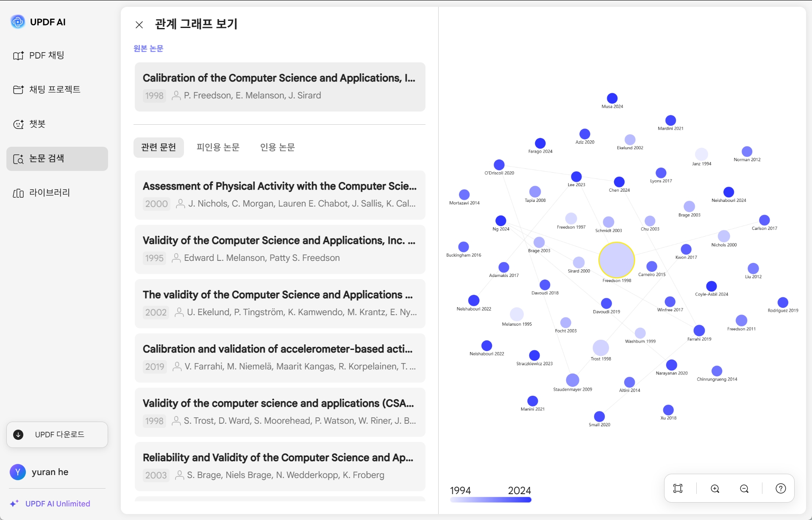Click the Ng 2024 graph node
The image size is (812, 520).
click(x=501, y=221)
